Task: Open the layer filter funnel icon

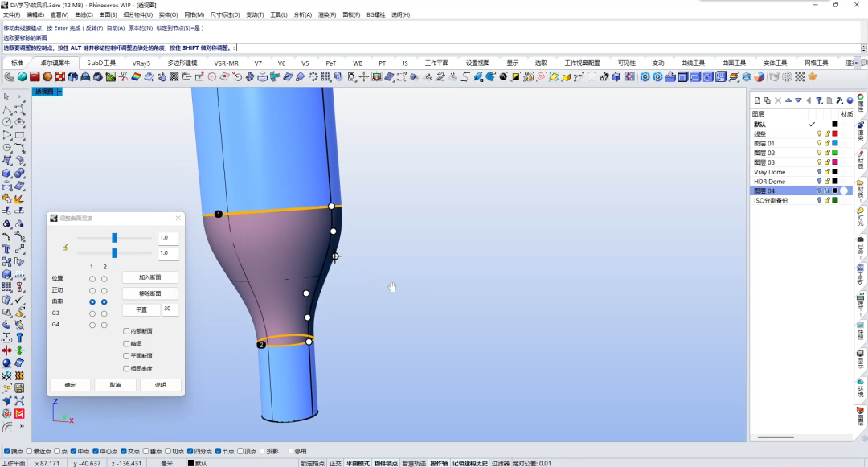Action: click(819, 100)
